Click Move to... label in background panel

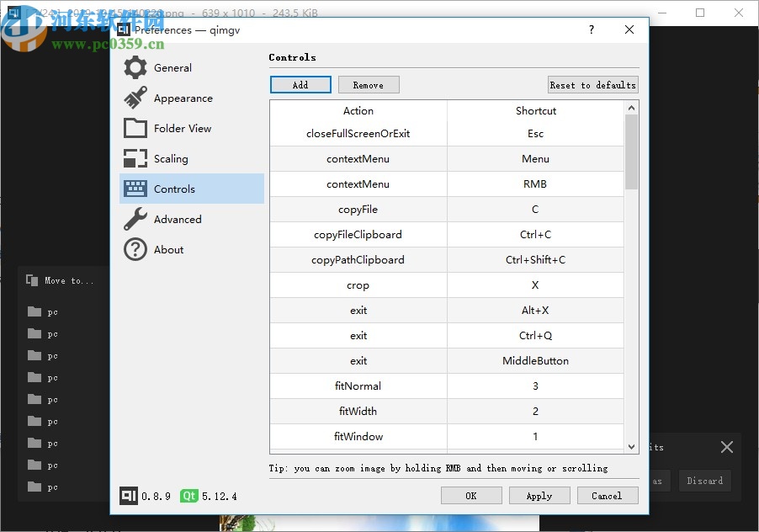pyautogui.click(x=69, y=281)
